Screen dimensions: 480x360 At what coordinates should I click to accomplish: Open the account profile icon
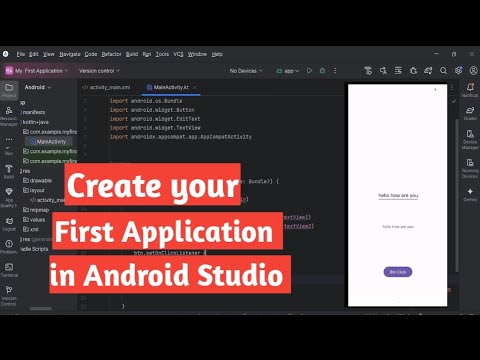pyautogui.click(x=473, y=71)
